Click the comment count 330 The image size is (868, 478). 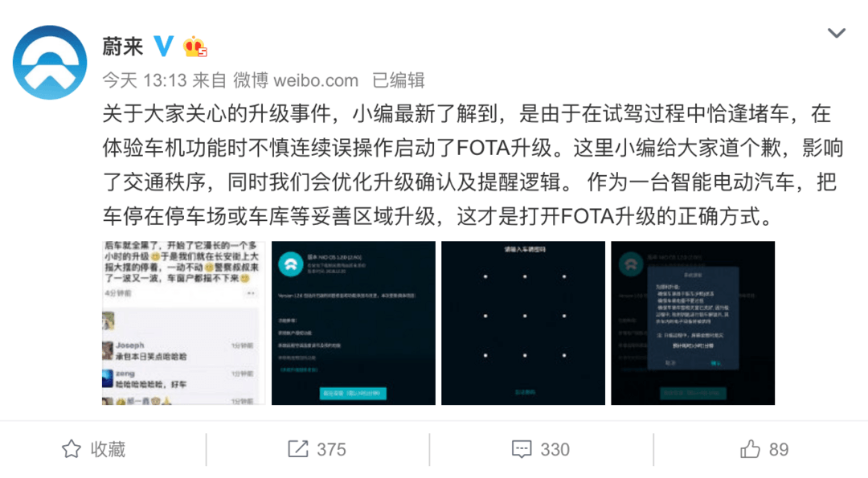click(x=555, y=449)
